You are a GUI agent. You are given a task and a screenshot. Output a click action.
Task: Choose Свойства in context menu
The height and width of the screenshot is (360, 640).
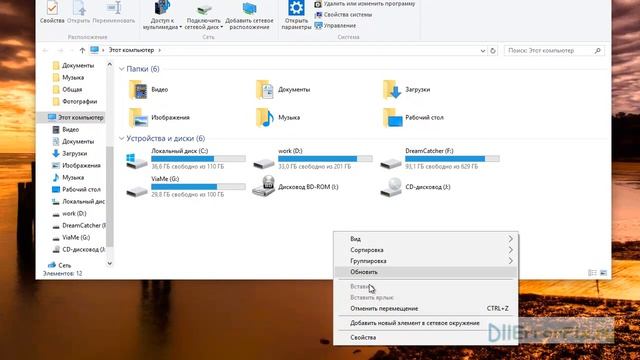(426, 338)
